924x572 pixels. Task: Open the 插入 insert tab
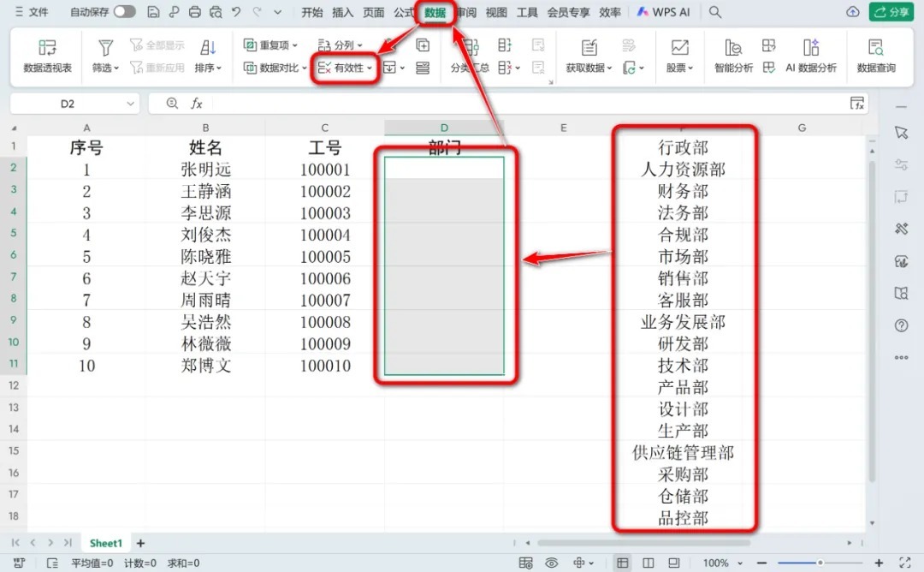[x=342, y=12]
